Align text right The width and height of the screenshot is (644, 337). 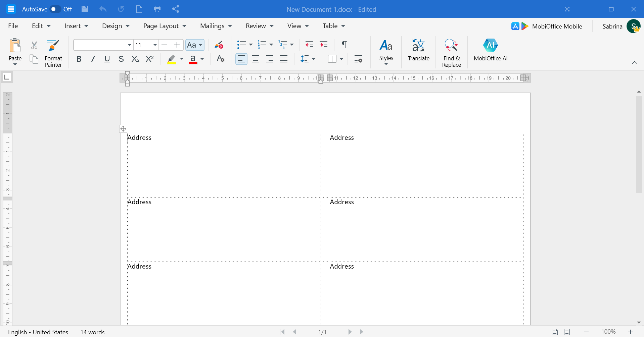(x=270, y=59)
